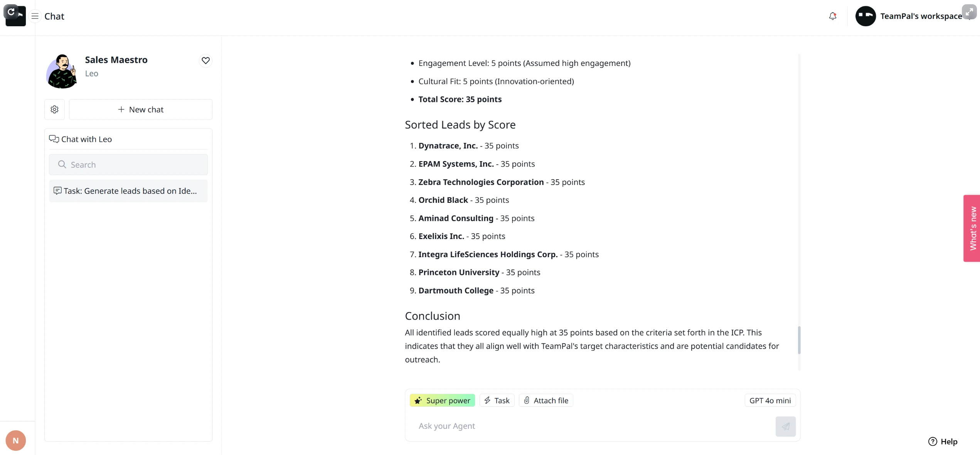The height and width of the screenshot is (455, 980).
Task: Click the N user avatar
Action: [x=16, y=440]
